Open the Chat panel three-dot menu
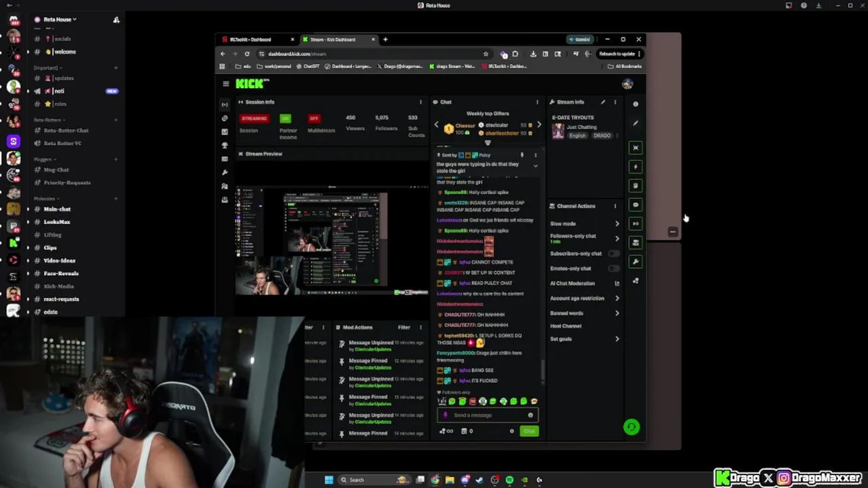This screenshot has width=868, height=488. coord(537,102)
